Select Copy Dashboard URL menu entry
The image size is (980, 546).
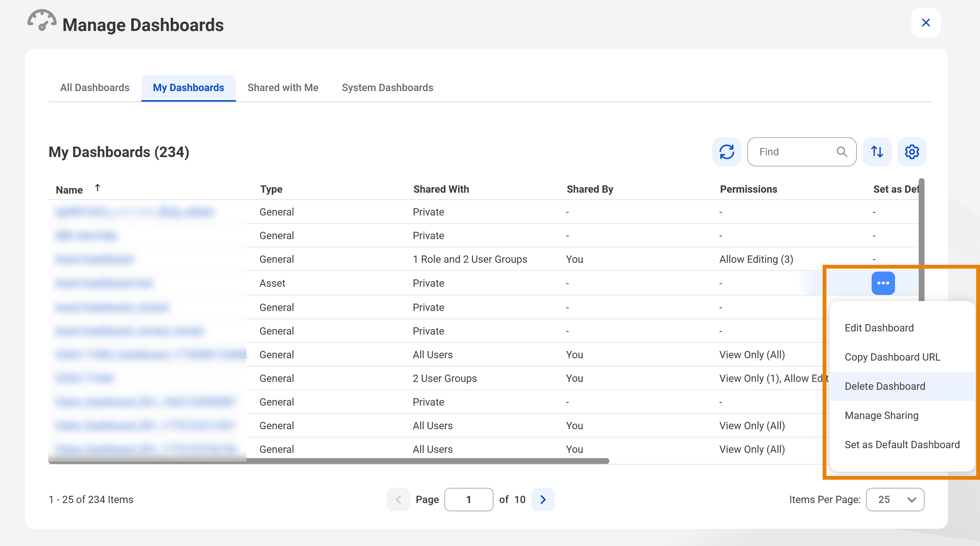tap(902, 357)
